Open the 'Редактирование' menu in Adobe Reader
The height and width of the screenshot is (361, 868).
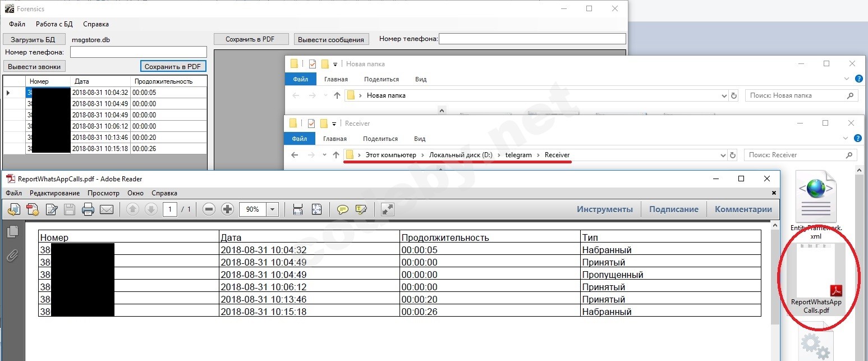[54, 193]
